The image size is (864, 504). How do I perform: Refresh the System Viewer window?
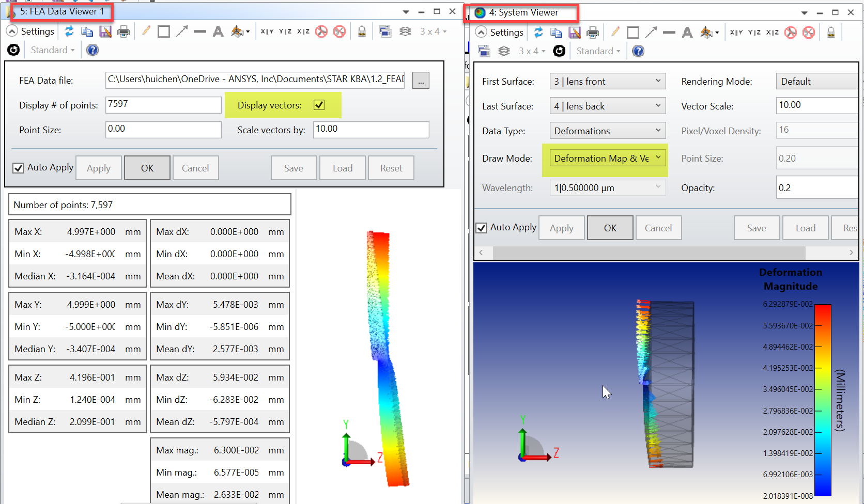point(538,33)
